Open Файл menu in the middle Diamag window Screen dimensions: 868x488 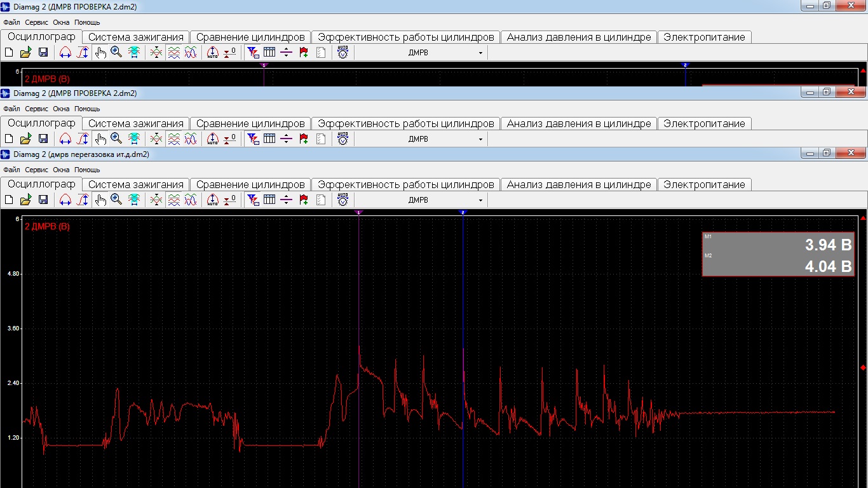pyautogui.click(x=11, y=109)
